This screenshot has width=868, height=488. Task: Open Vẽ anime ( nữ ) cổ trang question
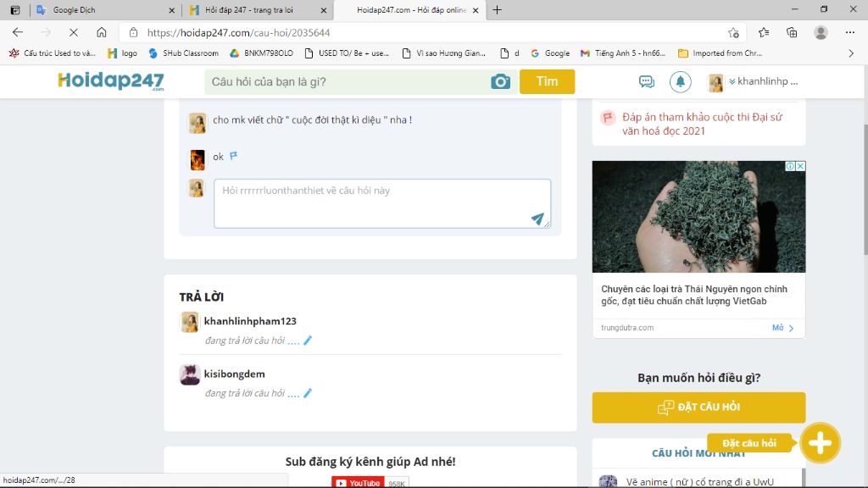coord(699,482)
